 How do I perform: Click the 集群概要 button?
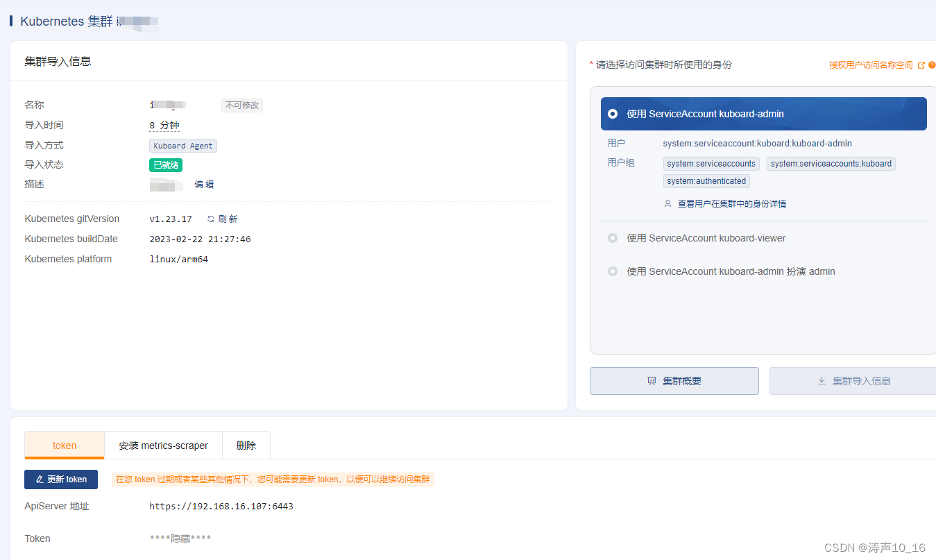(674, 381)
